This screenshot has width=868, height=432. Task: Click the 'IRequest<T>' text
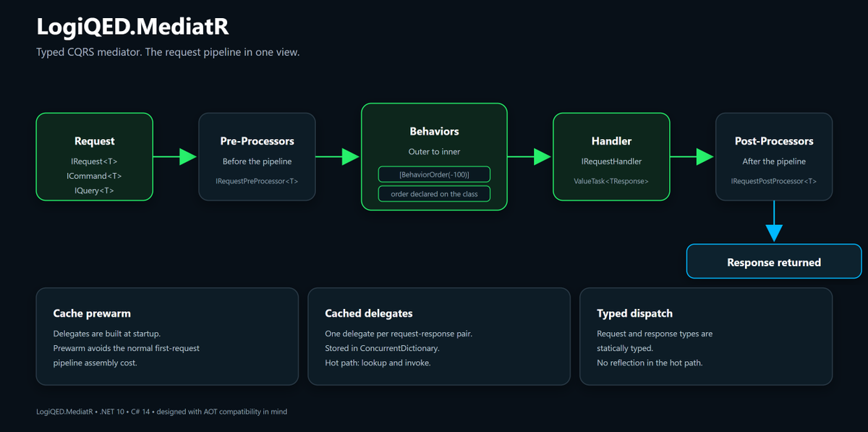pyautogui.click(x=95, y=161)
